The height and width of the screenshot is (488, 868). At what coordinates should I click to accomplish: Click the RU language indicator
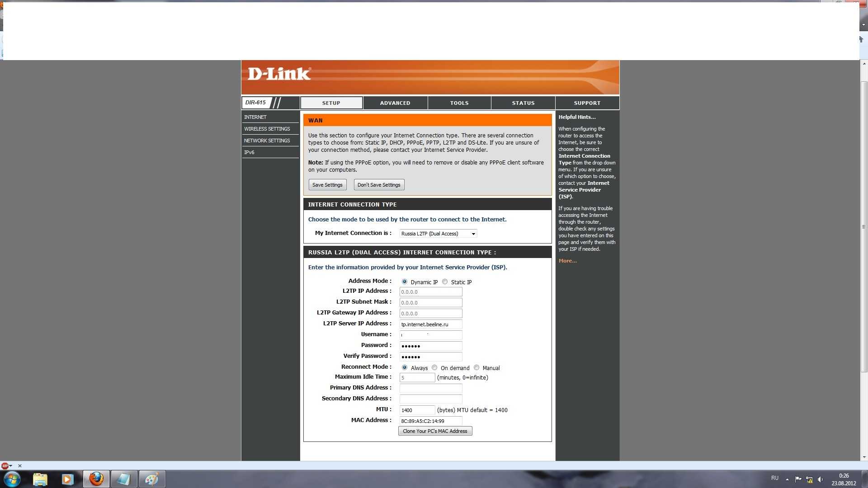775,478
